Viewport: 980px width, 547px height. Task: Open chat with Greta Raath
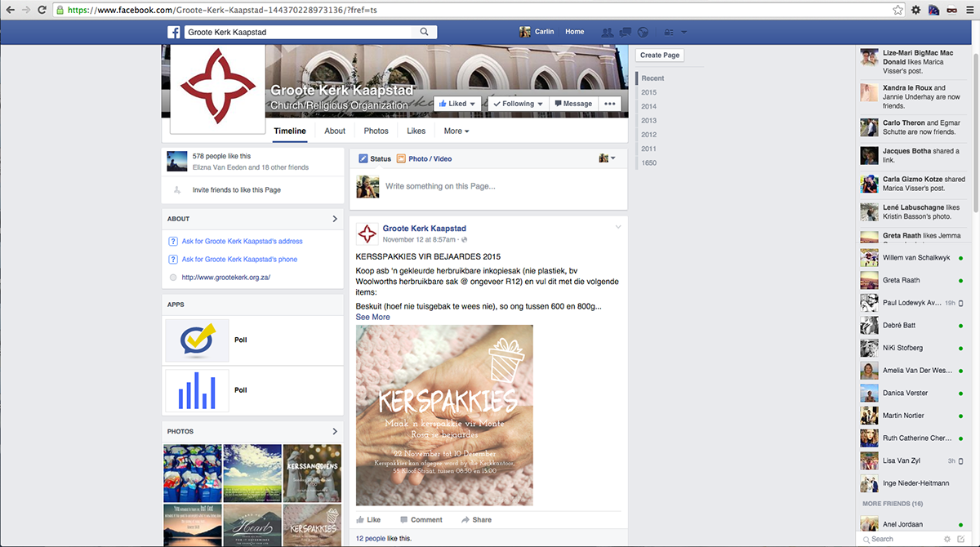tap(913, 279)
